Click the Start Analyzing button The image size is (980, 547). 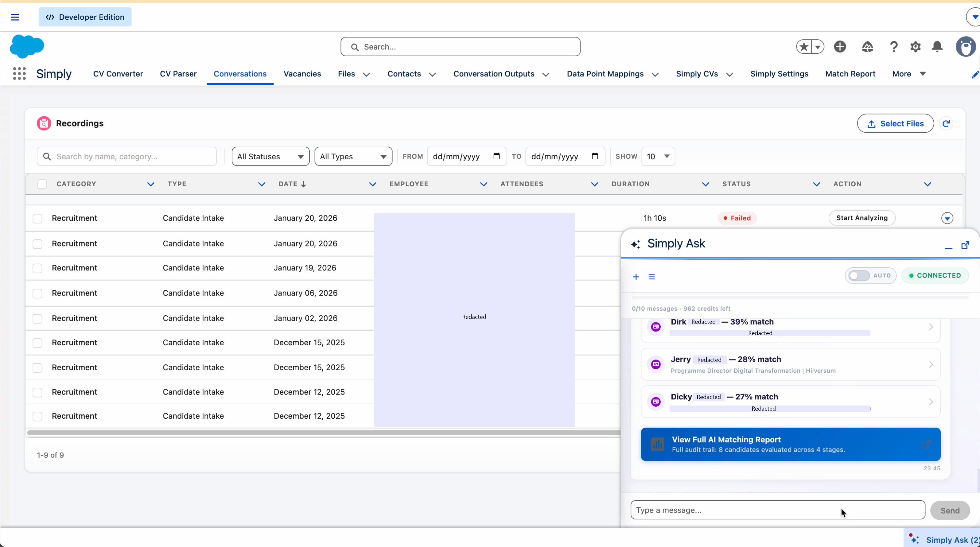pyautogui.click(x=862, y=218)
